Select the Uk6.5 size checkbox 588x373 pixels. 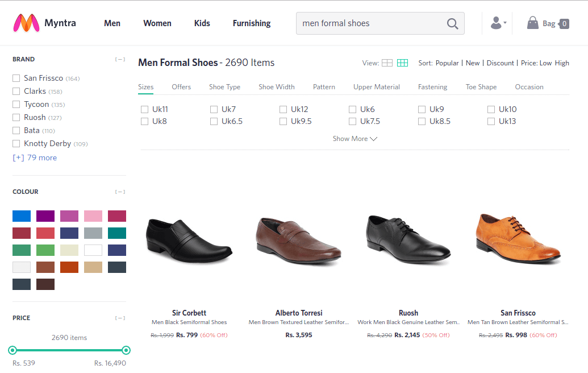point(214,121)
